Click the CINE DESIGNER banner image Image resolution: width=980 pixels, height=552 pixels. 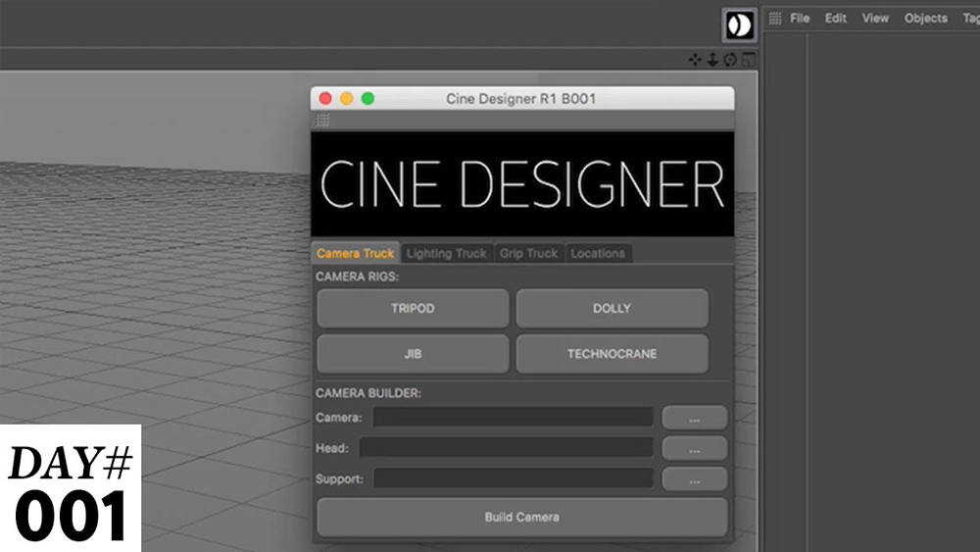522,183
